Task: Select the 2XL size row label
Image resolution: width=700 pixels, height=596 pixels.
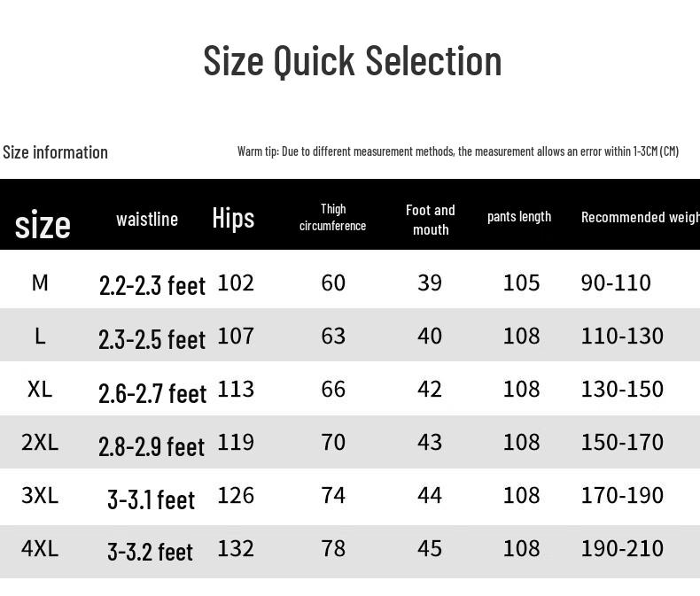Action: (40, 442)
